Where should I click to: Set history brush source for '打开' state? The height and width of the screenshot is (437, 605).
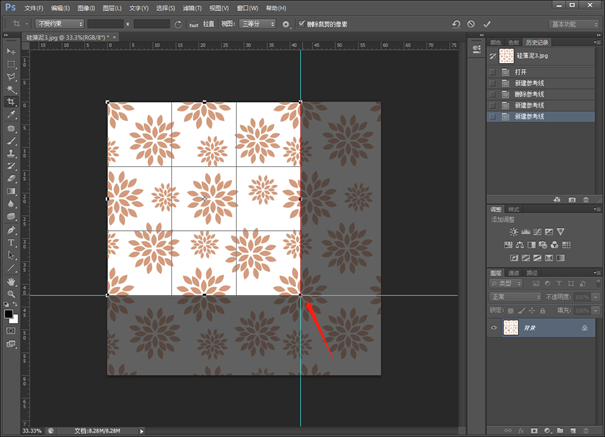pos(493,73)
